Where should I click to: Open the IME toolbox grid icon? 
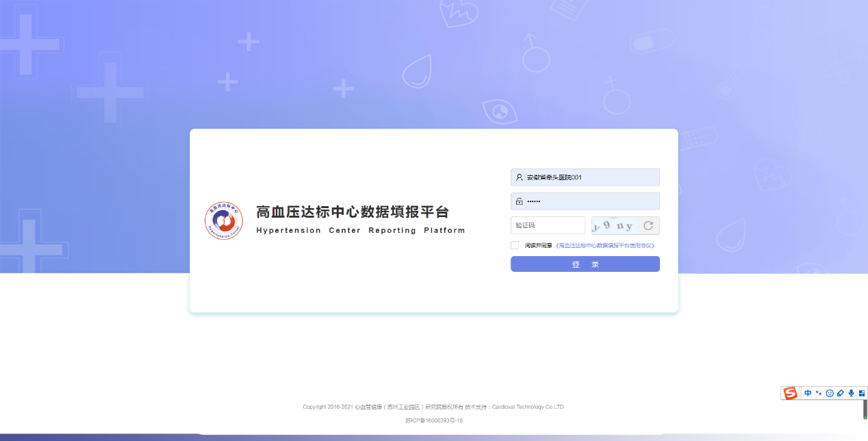point(862,393)
